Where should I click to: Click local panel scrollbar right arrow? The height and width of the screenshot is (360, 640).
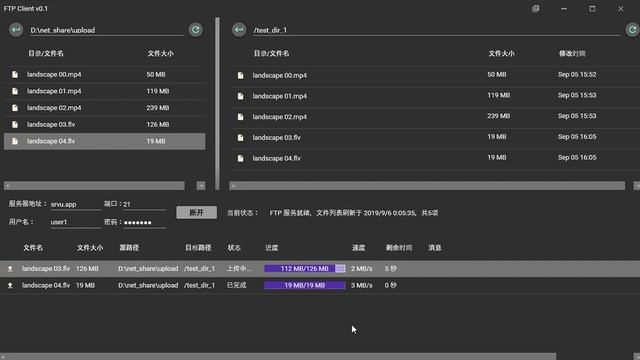point(201,186)
